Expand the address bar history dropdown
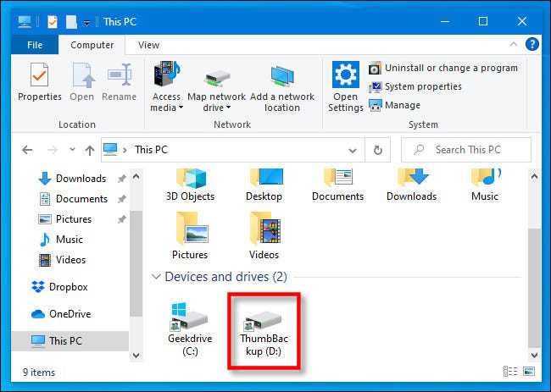Screen dimensions: 551x392 353,151
